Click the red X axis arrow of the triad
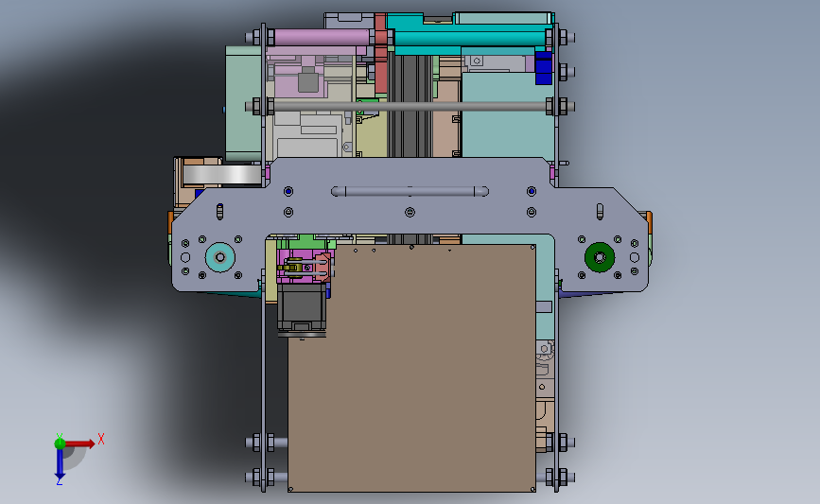 (x=80, y=443)
